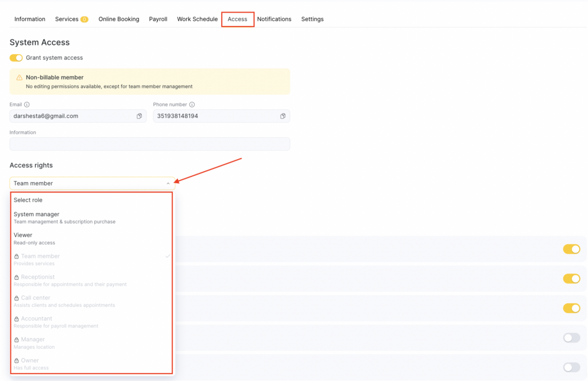Screen dimensions: 588x381
Task: Switch to the Work Schedule tab
Action: click(197, 19)
